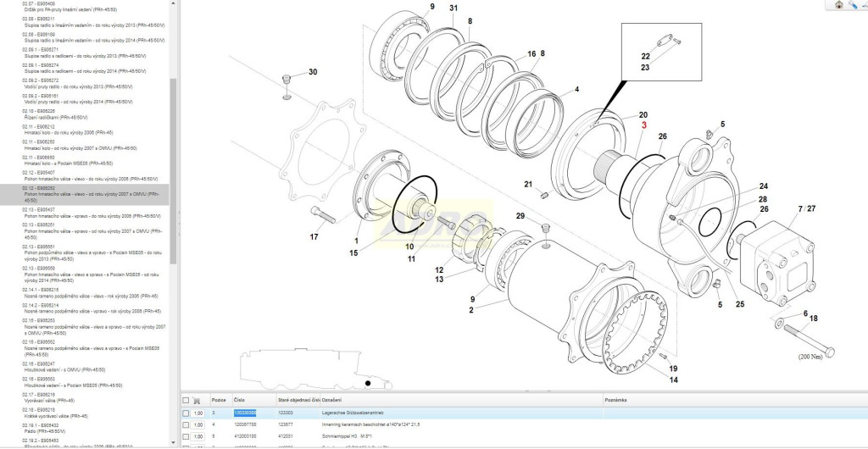Toggle the select-all checkbox in table header
The width and height of the screenshot is (868, 449).
click(x=186, y=400)
